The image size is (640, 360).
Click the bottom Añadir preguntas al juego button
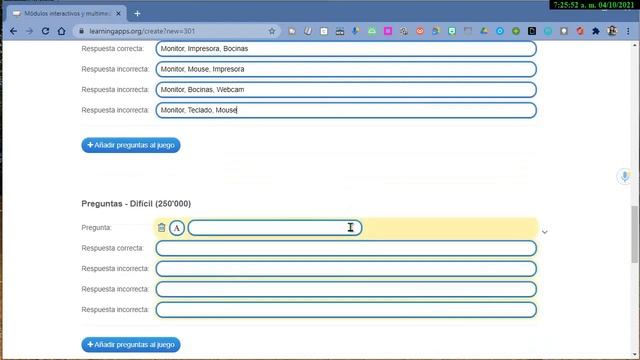pos(131,344)
